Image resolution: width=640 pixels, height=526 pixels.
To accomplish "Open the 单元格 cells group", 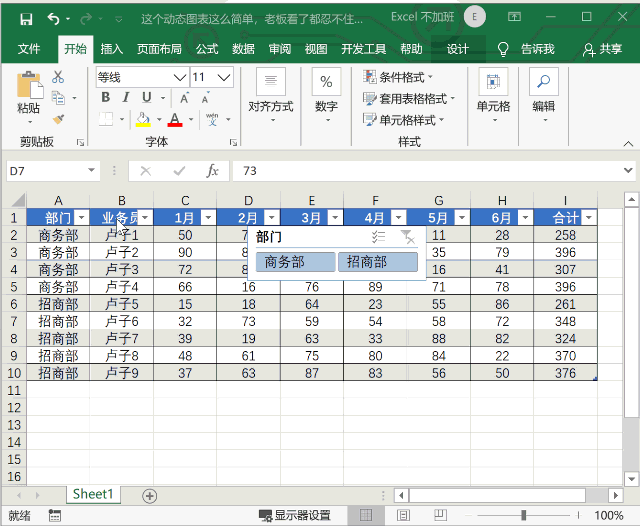I will pyautogui.click(x=493, y=96).
